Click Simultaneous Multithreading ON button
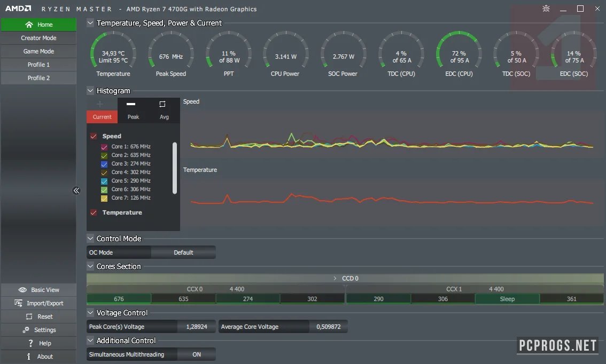 (x=196, y=354)
